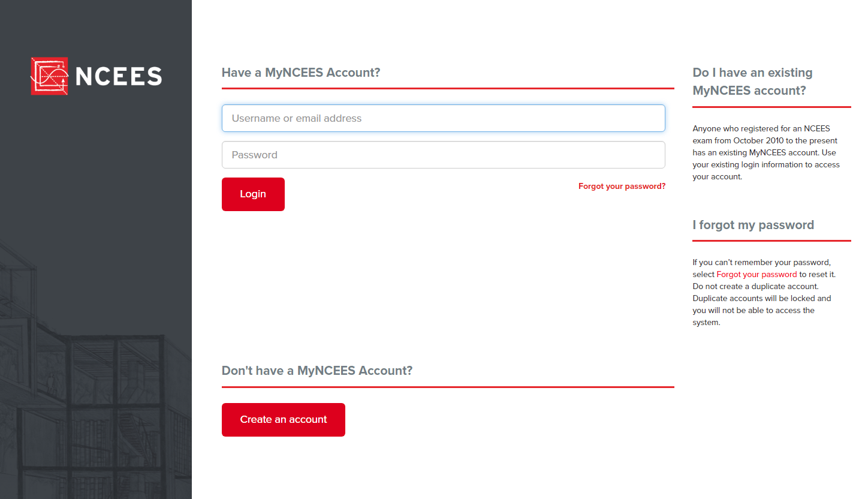Screen dimensions: 868x499
Task: Click the red line under Do I have an existing MyNCEES account?
Action: pyautogui.click(x=771, y=107)
